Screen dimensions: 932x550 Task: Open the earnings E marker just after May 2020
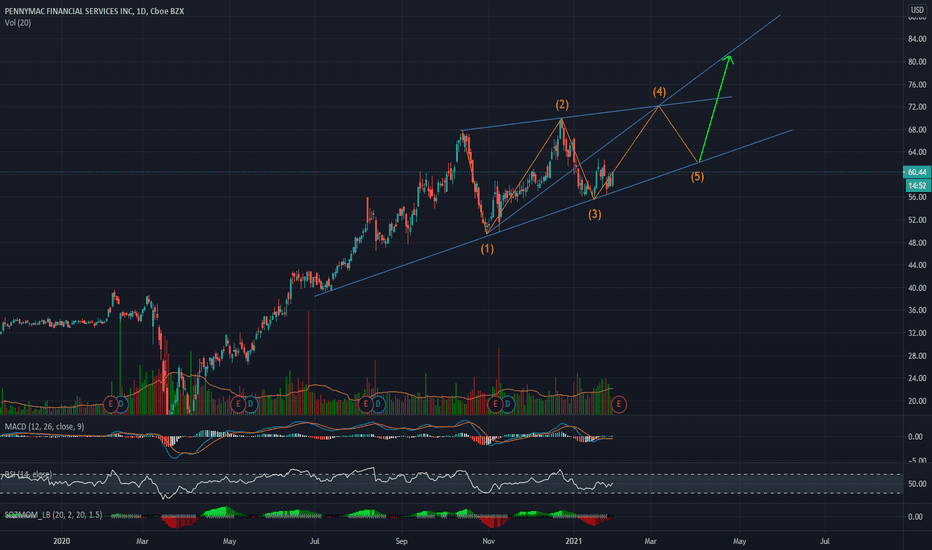click(238, 404)
